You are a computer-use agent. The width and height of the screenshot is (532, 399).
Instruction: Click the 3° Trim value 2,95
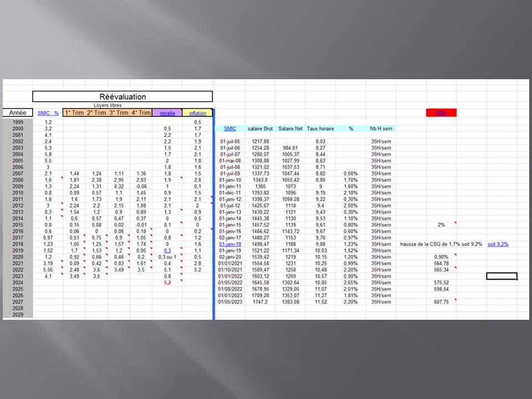119,180
